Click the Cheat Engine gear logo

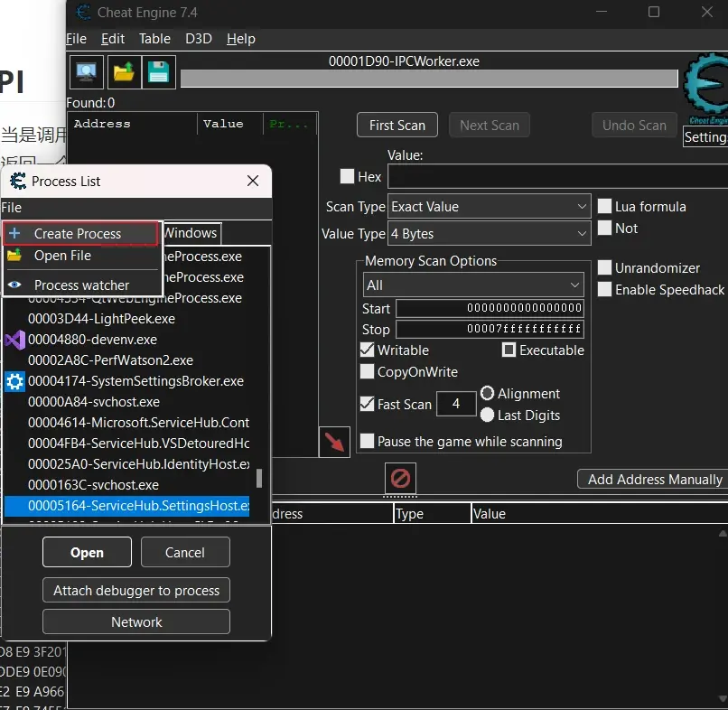pos(706,85)
